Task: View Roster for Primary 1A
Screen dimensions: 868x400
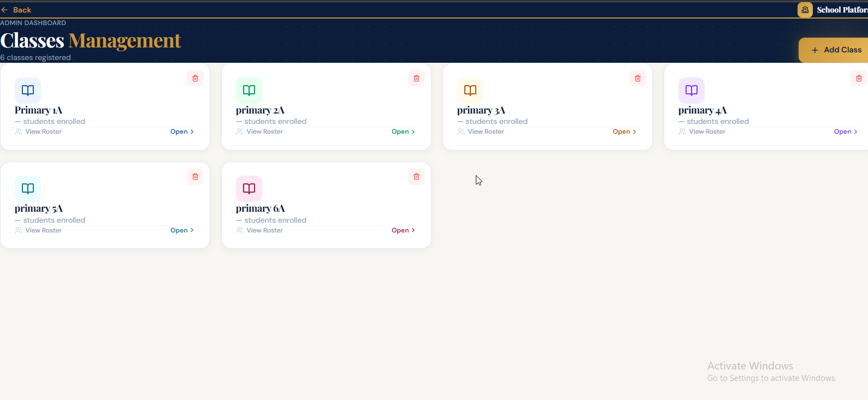Action: tap(44, 132)
